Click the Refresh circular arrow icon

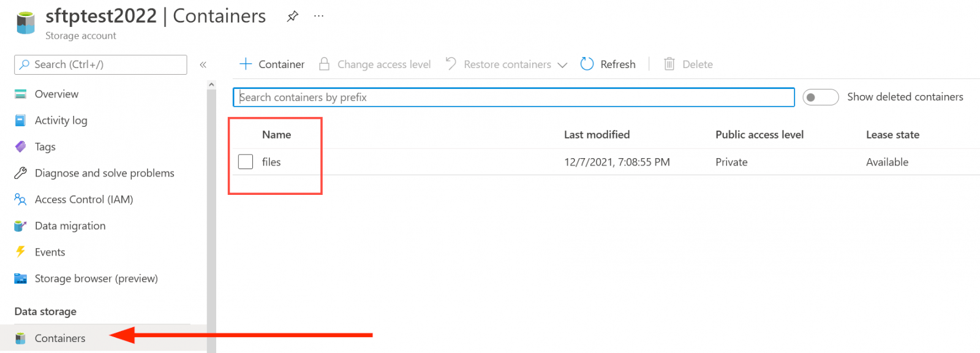(587, 64)
